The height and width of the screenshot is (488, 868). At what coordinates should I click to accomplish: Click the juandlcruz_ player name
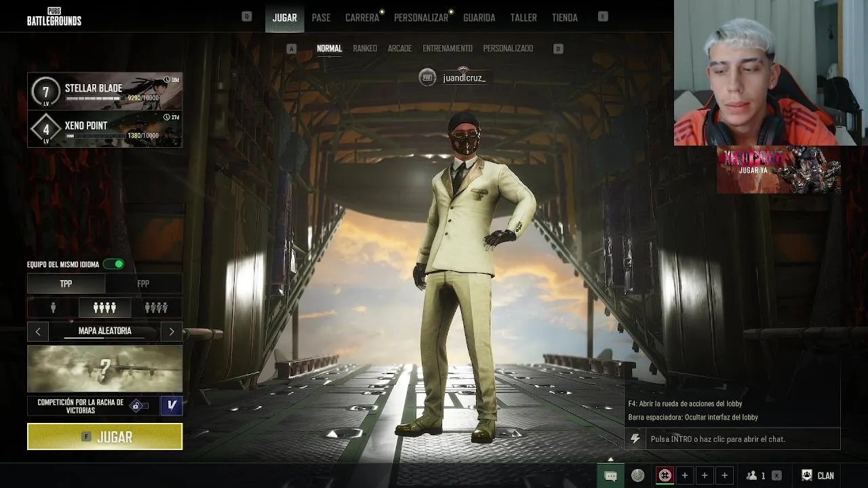464,78
